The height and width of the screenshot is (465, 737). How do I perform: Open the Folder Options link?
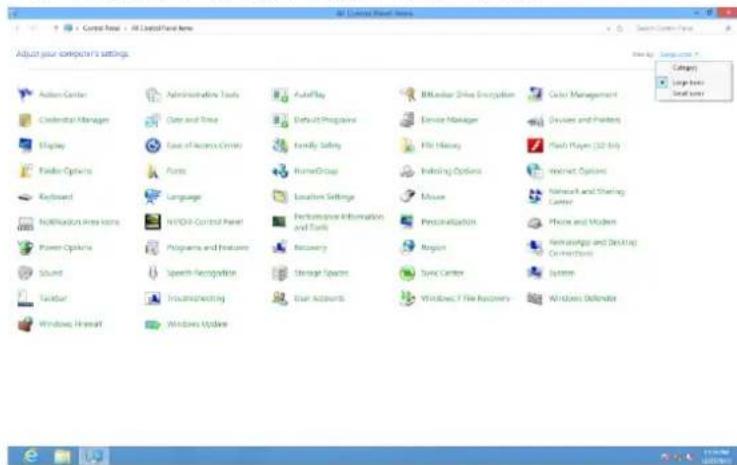tap(65, 171)
